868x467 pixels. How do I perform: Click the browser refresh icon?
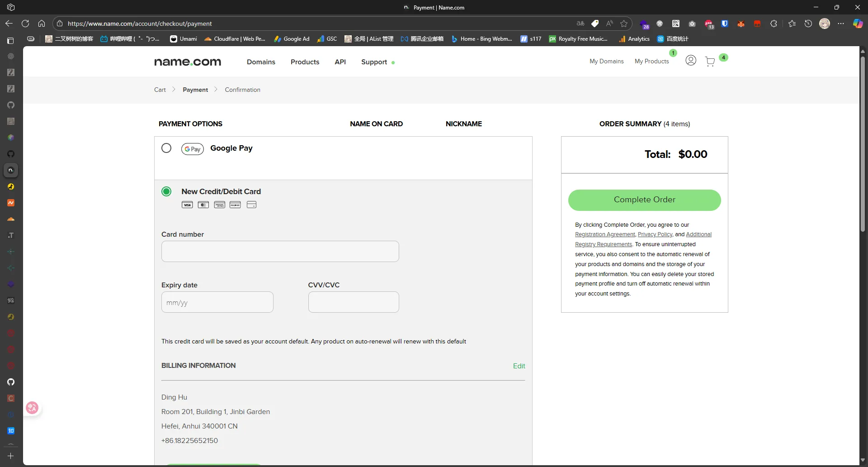point(25,24)
